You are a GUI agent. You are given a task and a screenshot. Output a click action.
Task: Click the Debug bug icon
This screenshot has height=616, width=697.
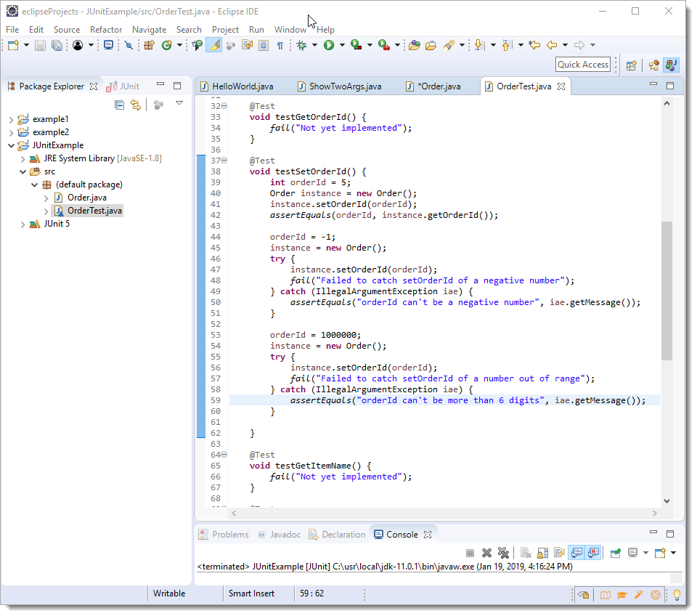[x=302, y=45]
